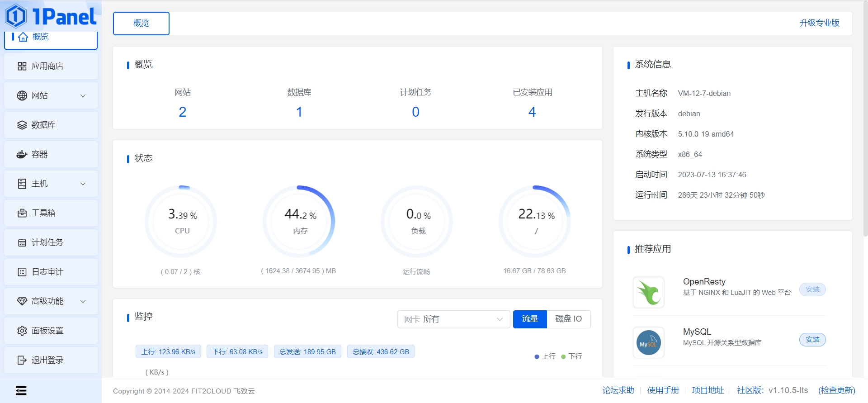Expand the 网站 submenu chevron
868x403 pixels.
(83, 95)
